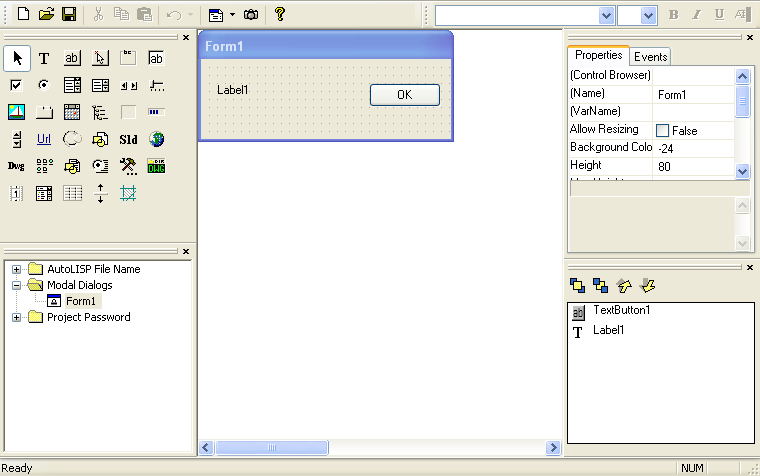Select the arrow pointer tool in toolbox
The image size is (760, 476).
[17, 59]
